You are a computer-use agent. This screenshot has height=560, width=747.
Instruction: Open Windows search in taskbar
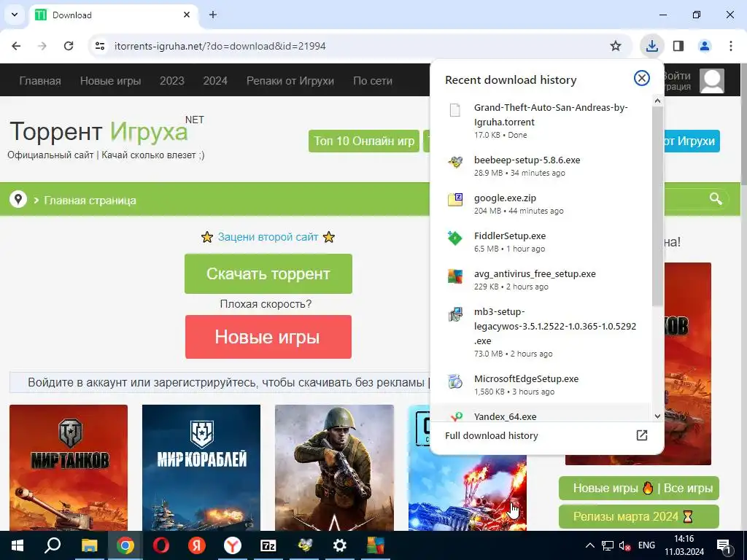tap(53, 545)
